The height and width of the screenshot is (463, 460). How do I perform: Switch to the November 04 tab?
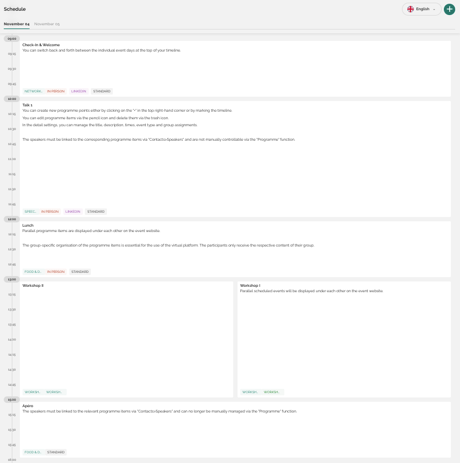click(17, 24)
